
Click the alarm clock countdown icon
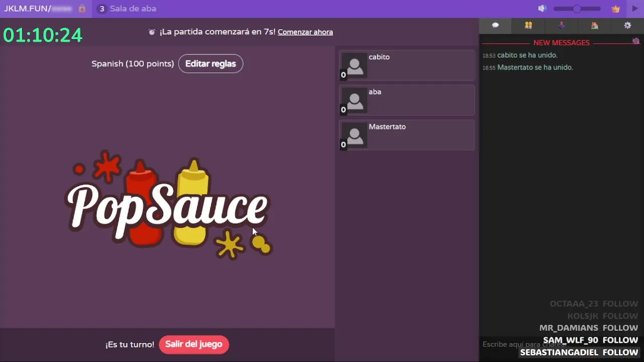[152, 32]
